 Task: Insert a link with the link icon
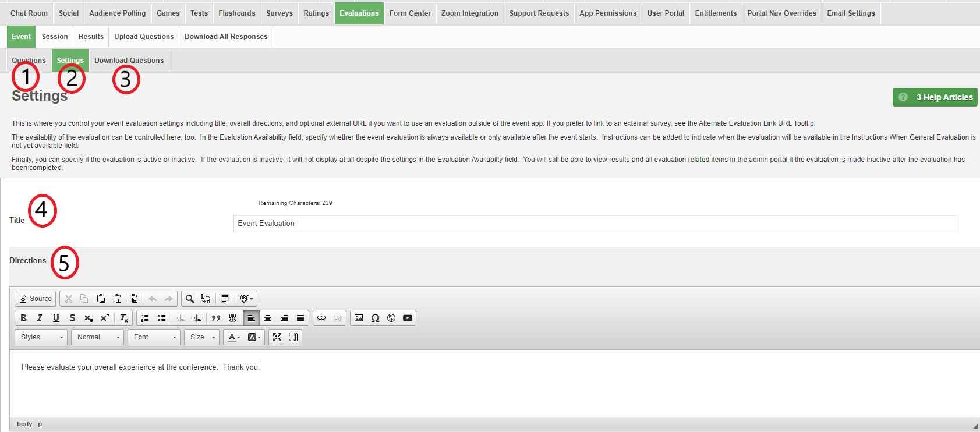tap(321, 318)
